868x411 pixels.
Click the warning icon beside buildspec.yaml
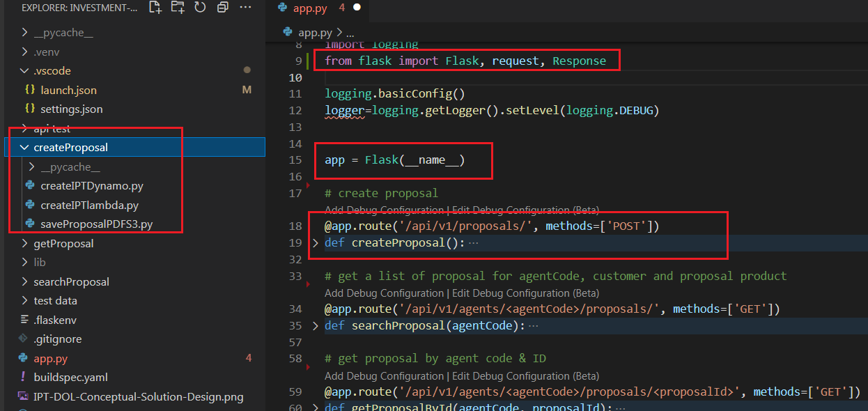pos(22,377)
